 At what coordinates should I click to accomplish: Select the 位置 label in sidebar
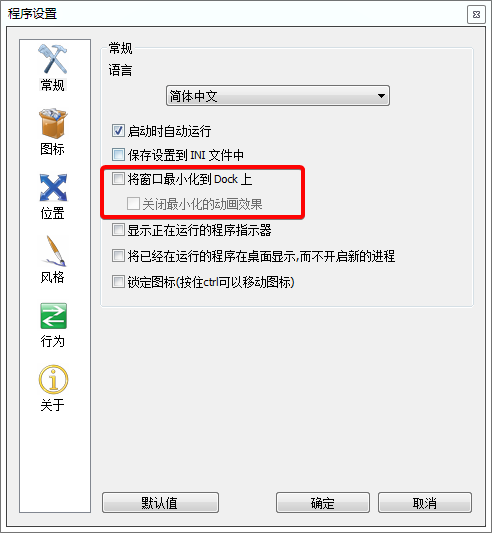pyautogui.click(x=52, y=213)
